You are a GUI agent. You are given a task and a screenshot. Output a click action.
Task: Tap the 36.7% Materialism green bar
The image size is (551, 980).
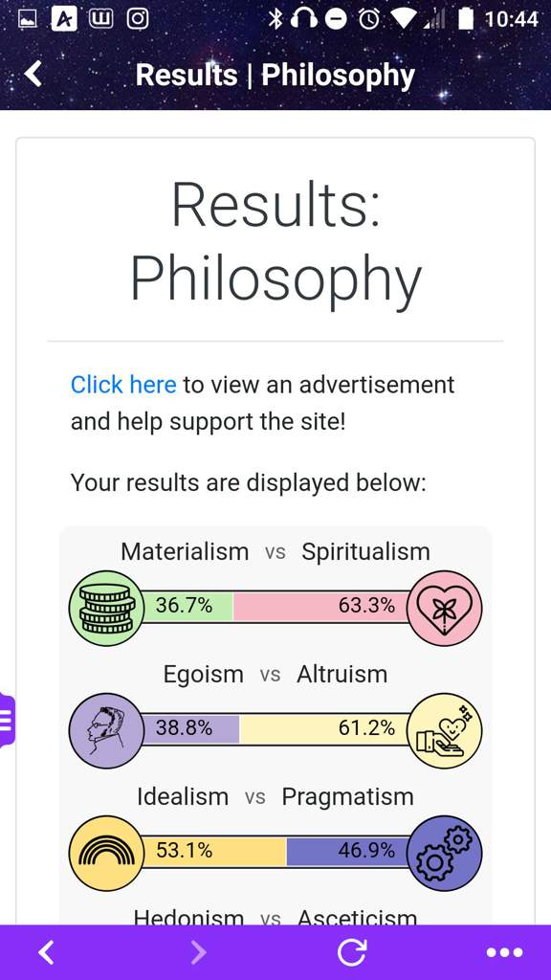click(187, 606)
